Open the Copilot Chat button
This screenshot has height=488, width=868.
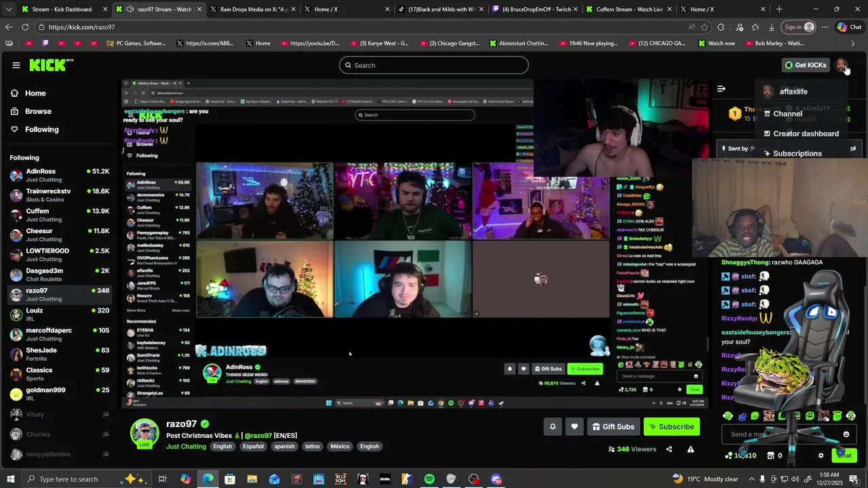(849, 27)
